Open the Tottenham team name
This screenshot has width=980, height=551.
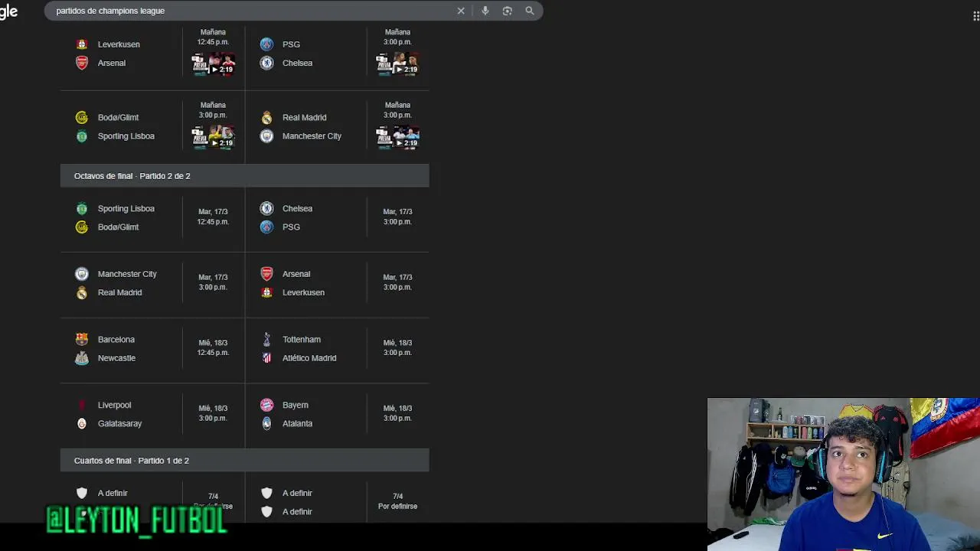tap(302, 339)
